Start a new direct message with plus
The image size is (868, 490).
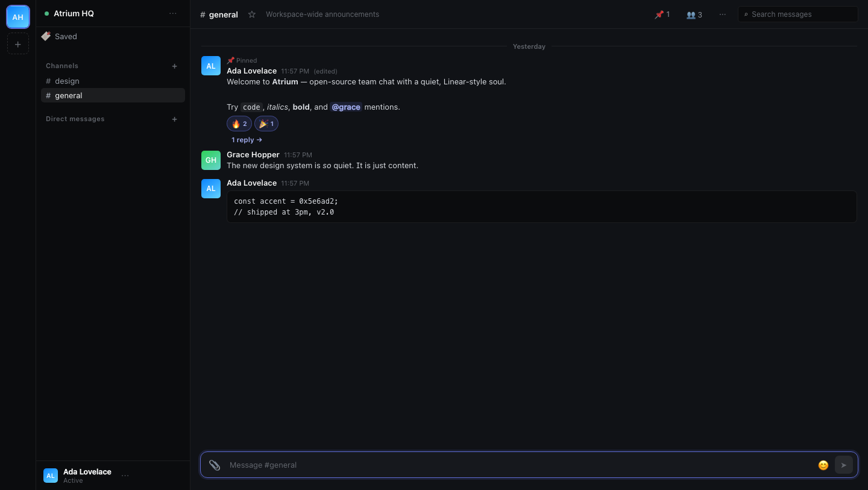click(175, 119)
